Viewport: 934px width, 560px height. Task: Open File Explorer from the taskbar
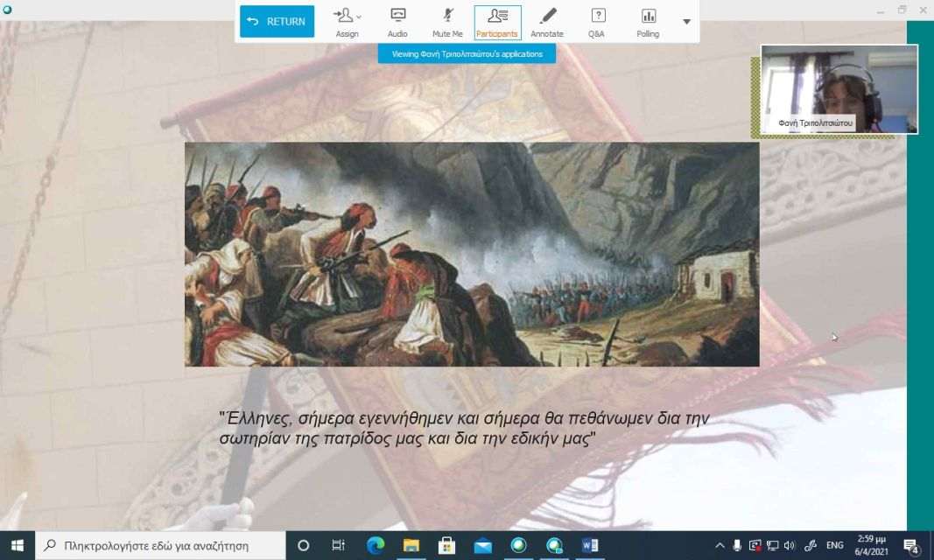click(411, 545)
